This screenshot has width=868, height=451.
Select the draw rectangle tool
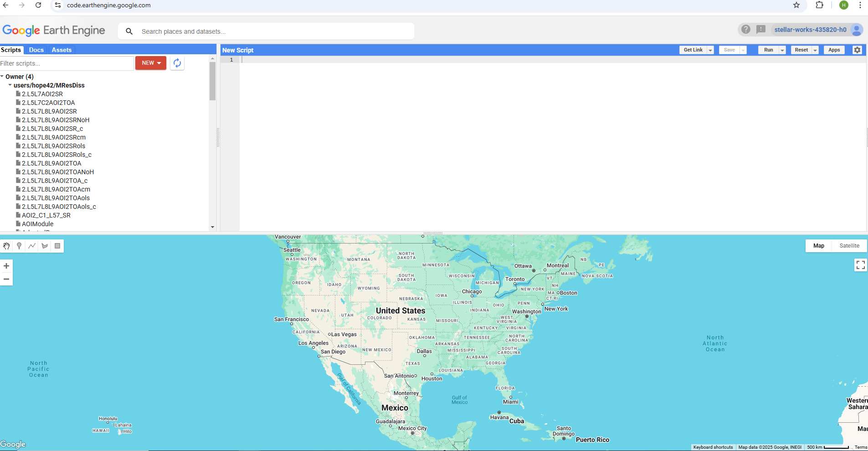pyautogui.click(x=57, y=246)
